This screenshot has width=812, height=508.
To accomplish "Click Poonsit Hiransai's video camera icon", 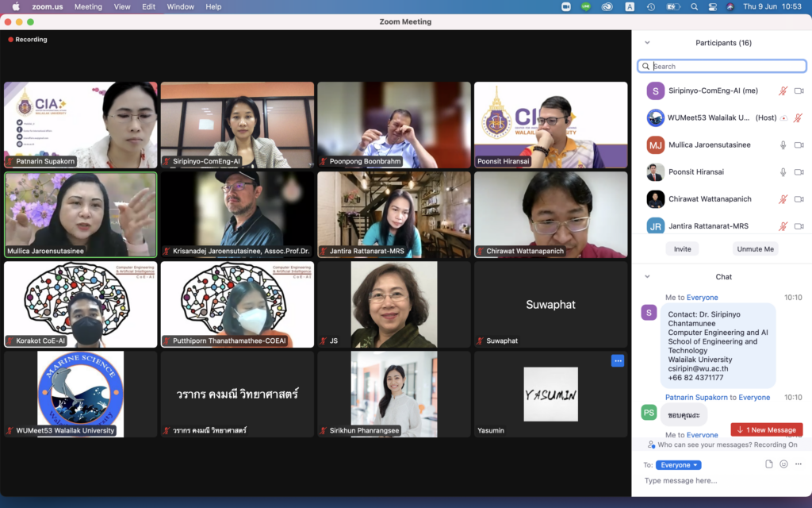I will tap(799, 172).
